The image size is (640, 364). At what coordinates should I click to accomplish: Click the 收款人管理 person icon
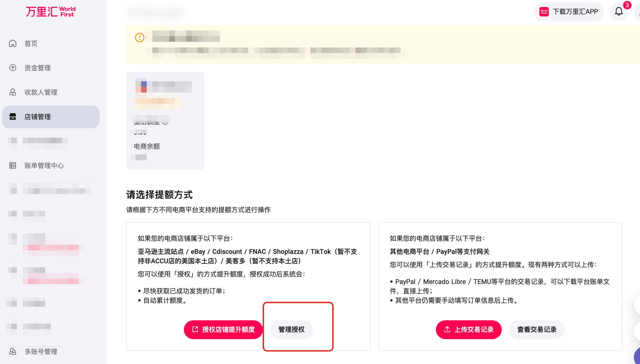pyautogui.click(x=13, y=92)
